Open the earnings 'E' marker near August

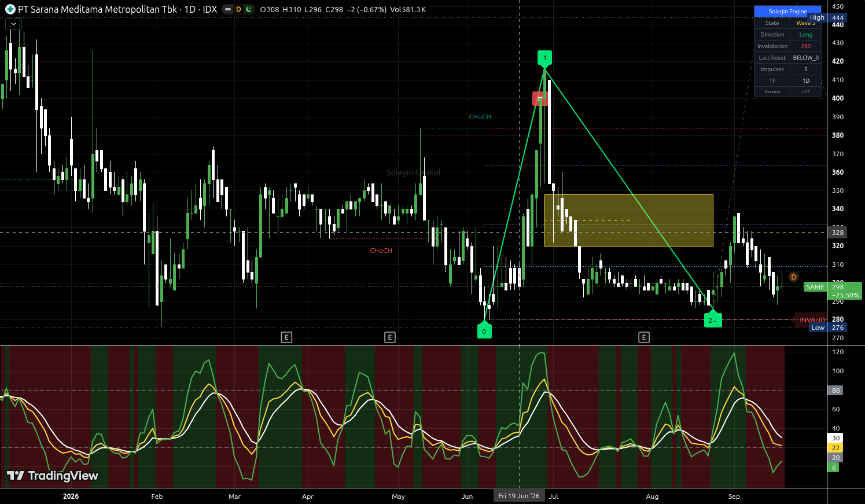pos(644,337)
